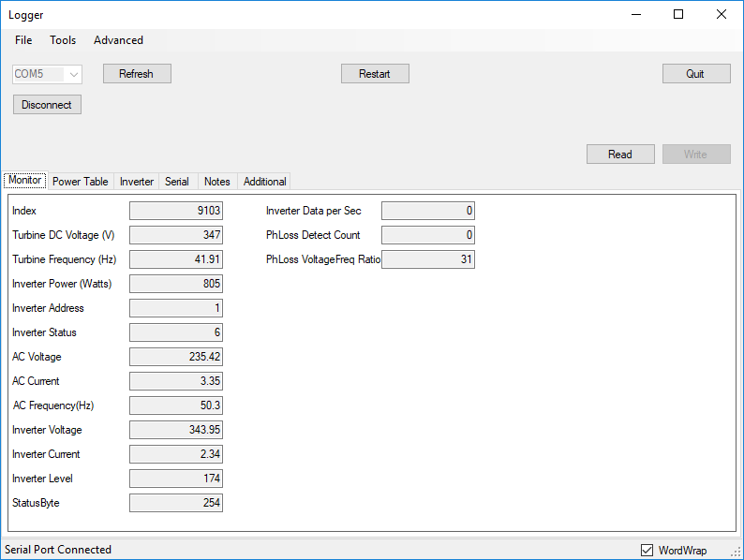The height and width of the screenshot is (560, 744).
Task: Switch to the Inverter tab
Action: point(137,182)
